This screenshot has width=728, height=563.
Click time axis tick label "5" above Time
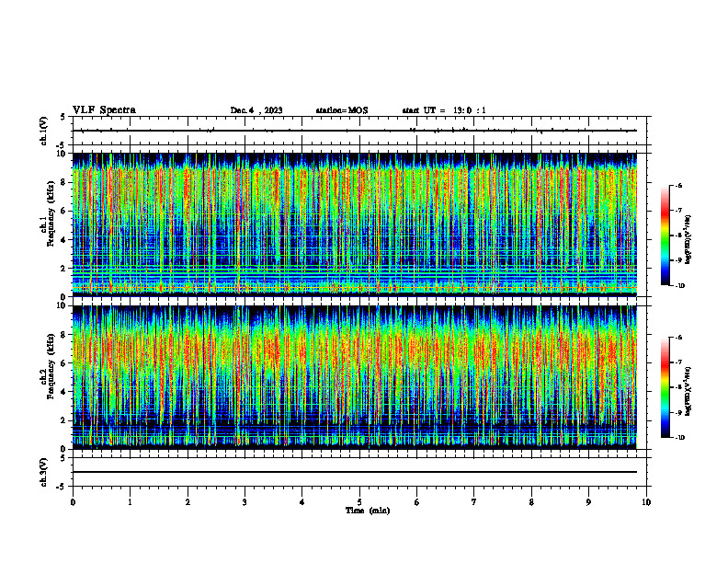click(x=359, y=502)
